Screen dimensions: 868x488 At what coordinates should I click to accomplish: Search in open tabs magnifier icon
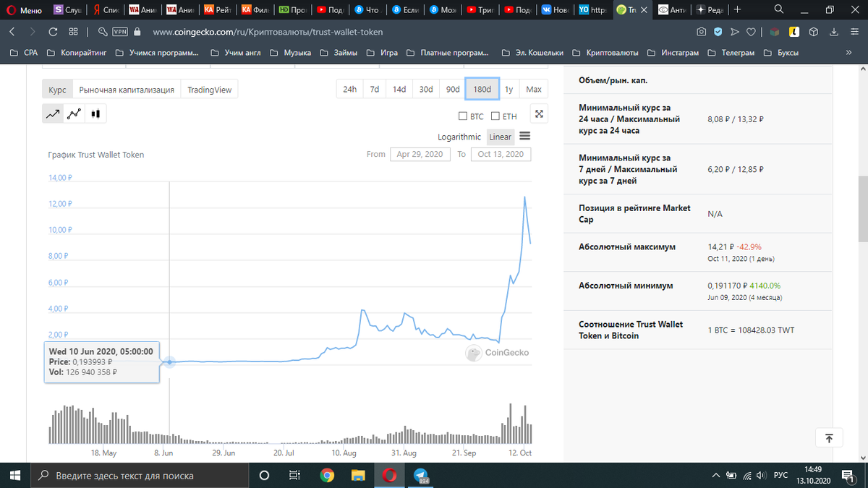coord(778,10)
